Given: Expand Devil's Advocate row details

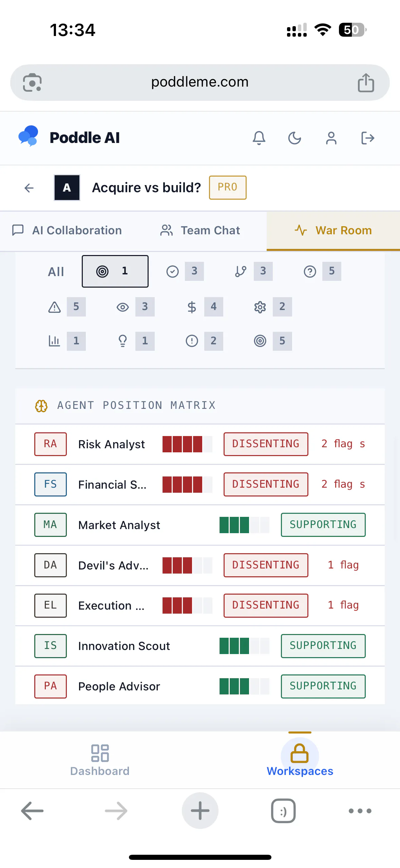Looking at the screenshot, I should tap(200, 565).
